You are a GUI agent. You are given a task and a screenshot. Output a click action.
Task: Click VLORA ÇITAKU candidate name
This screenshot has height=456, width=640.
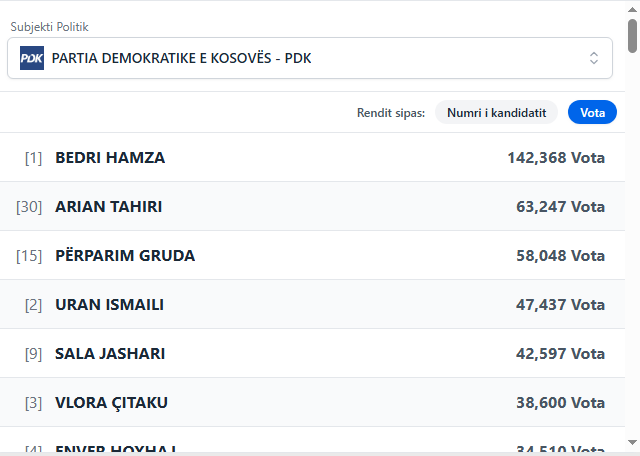pos(111,402)
